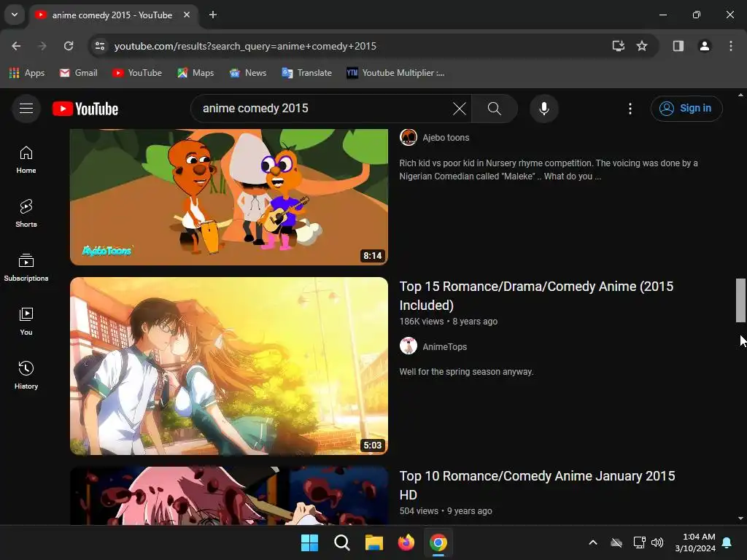Open You section in sidebar

[26, 322]
